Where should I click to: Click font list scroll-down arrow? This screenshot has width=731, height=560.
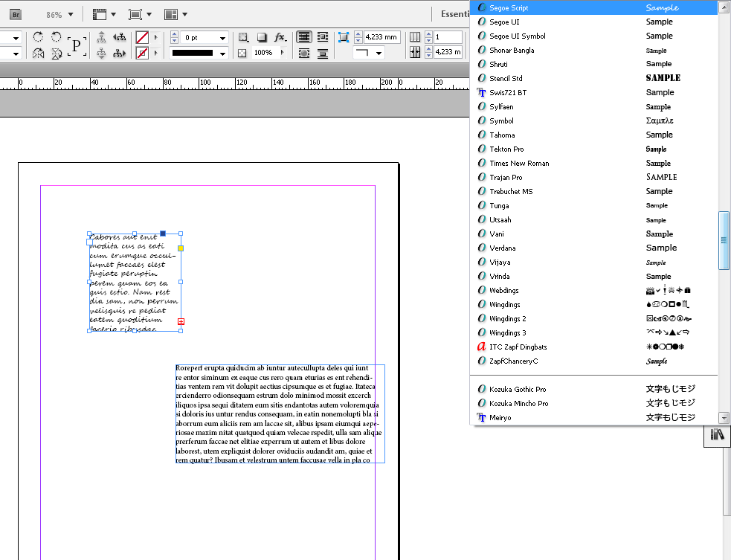point(724,418)
